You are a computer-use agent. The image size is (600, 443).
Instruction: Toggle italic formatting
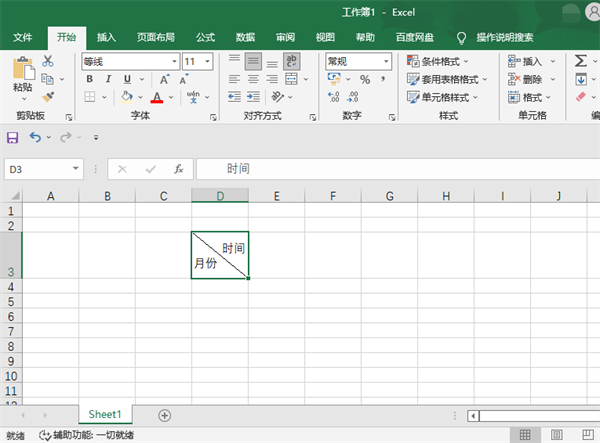tap(109, 79)
